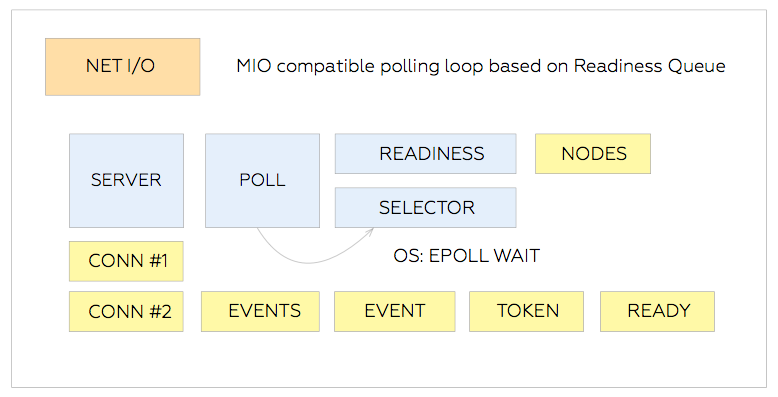Click the word MIO in the heading
This screenshot has height=397, width=778.
[x=254, y=66]
